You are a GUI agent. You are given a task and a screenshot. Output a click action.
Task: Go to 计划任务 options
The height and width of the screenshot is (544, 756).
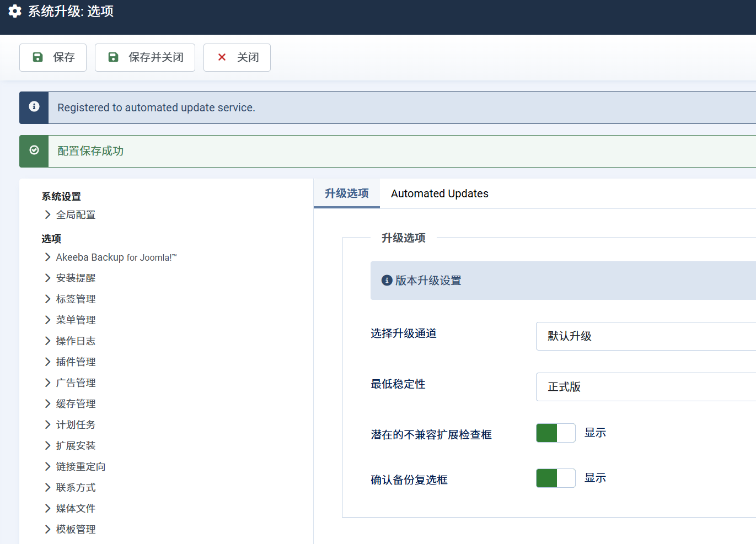pyautogui.click(x=76, y=424)
